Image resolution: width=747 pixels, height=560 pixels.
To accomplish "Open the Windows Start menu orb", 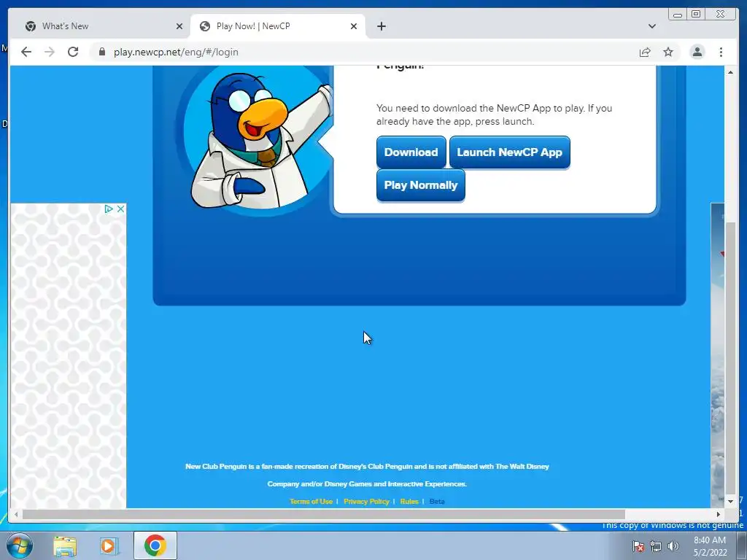I will click(20, 545).
